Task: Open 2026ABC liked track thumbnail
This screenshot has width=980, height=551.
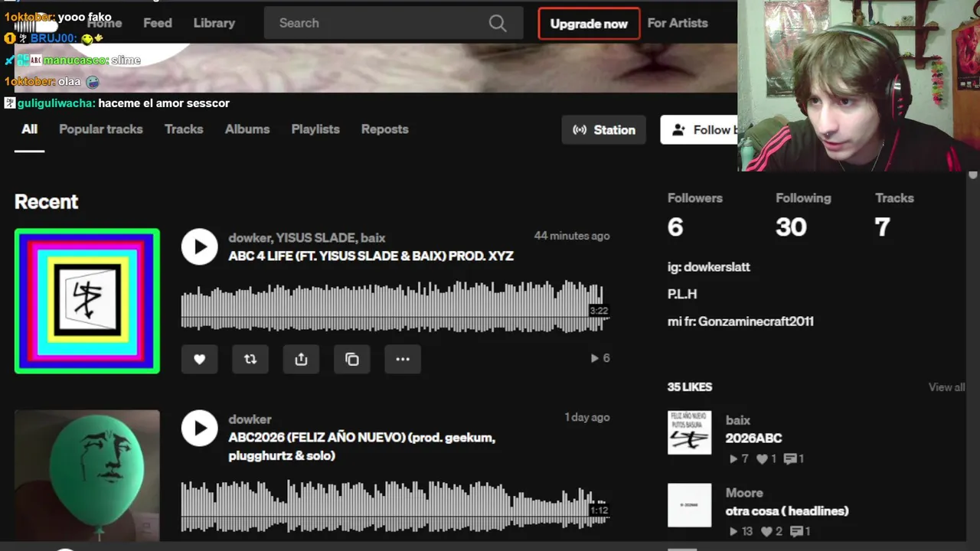Action: coord(689,432)
